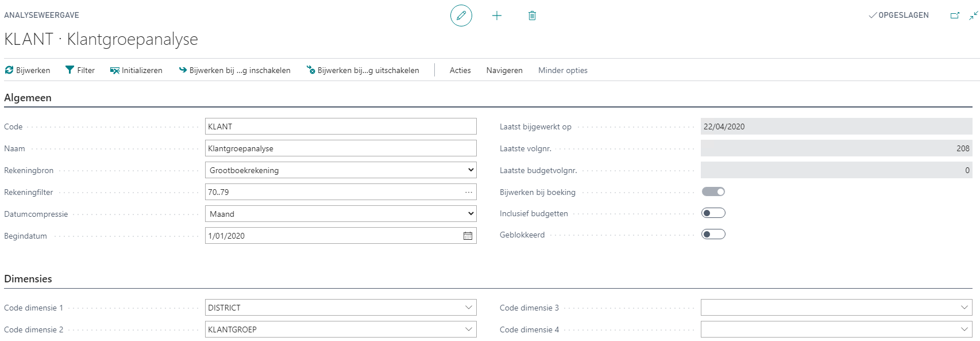
Task: Click the KLANT · Klantgroepanalyse page title
Action: pyautogui.click(x=101, y=39)
